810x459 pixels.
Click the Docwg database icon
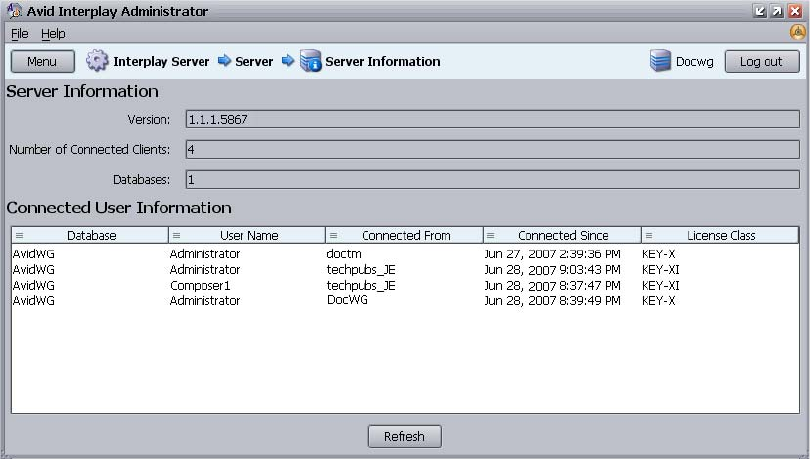click(660, 60)
